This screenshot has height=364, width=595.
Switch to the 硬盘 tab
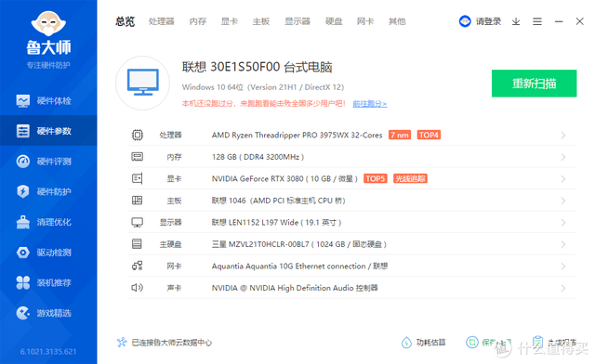334,21
